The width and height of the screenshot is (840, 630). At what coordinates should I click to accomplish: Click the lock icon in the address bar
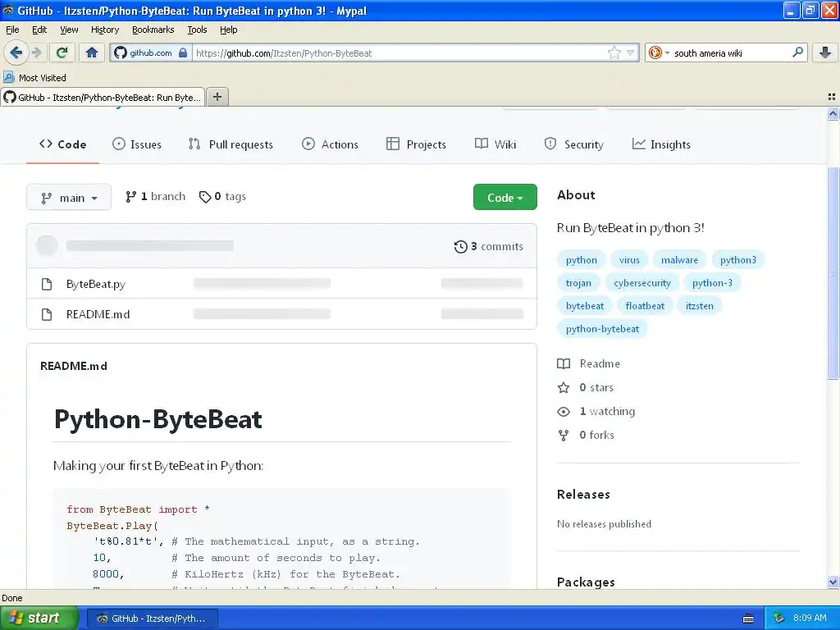(183, 52)
